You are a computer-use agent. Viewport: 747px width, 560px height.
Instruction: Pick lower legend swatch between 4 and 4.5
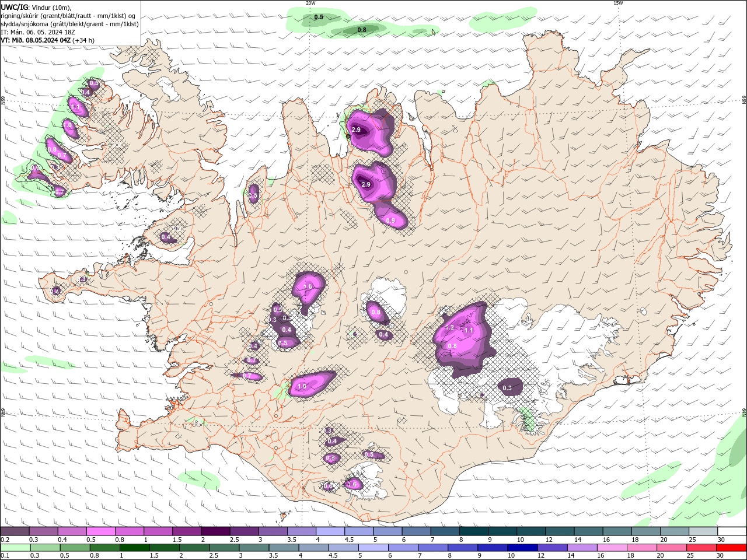coord(313,548)
